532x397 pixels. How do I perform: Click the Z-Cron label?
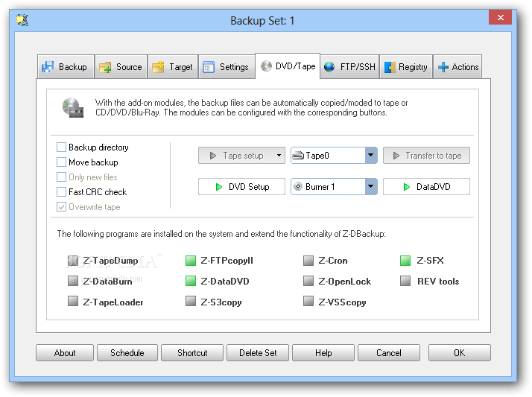click(x=333, y=261)
